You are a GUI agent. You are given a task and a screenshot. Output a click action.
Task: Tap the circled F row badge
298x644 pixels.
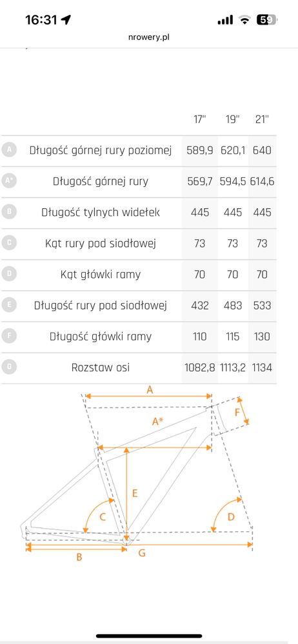[x=8, y=336]
